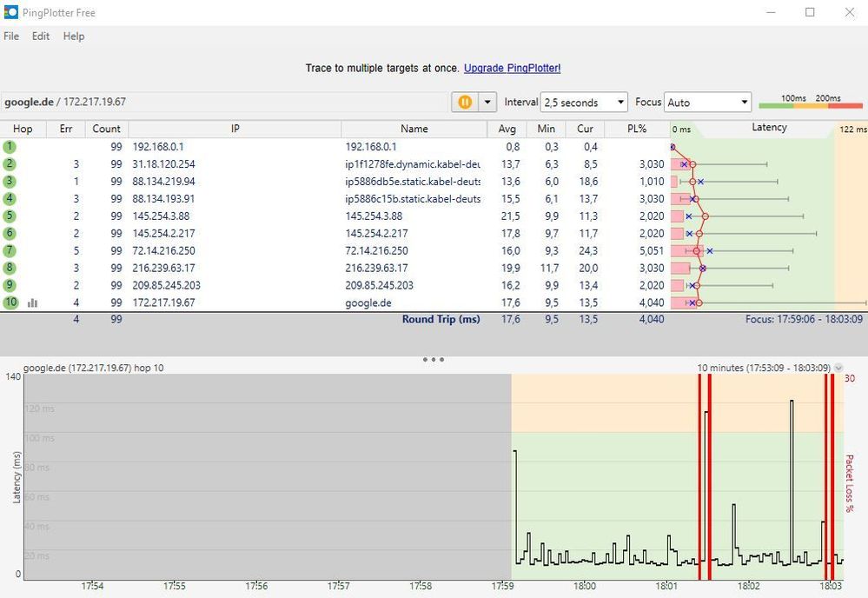The width and height of the screenshot is (868, 598).
Task: Click the PingPlotter app icon in title bar
Action: (11, 12)
